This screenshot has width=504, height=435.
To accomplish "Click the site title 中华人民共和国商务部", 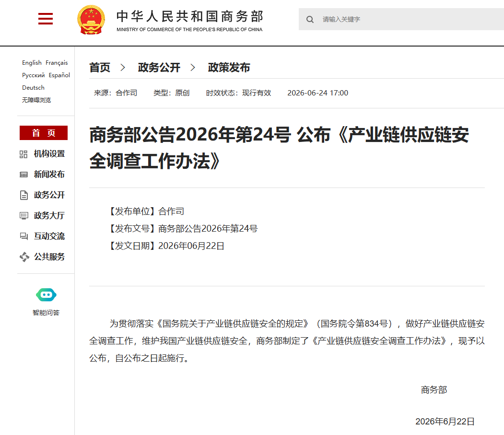I will [x=189, y=16].
